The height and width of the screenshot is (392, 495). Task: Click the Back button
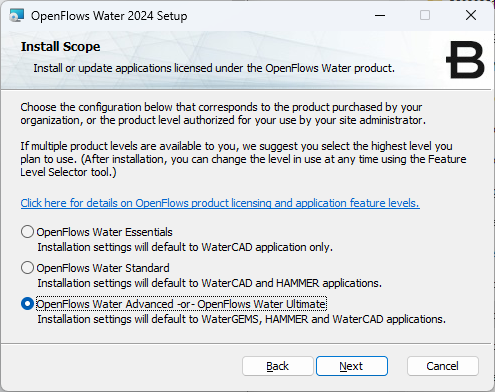point(278,366)
